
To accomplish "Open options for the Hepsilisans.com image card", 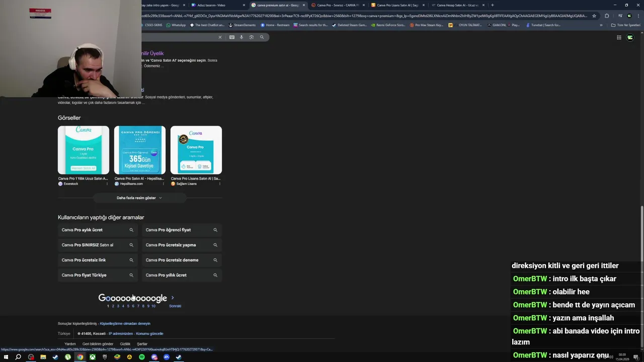I will coord(164,184).
